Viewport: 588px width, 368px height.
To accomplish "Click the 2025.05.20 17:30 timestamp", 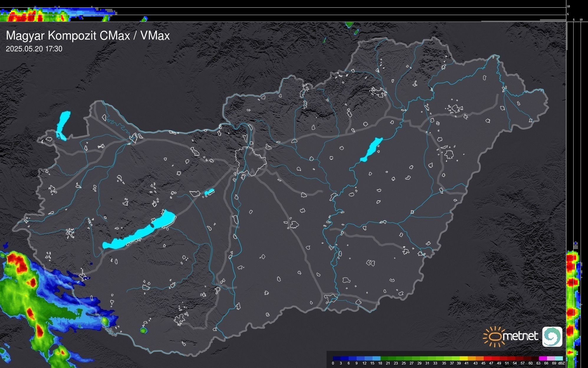I will pyautogui.click(x=34, y=49).
